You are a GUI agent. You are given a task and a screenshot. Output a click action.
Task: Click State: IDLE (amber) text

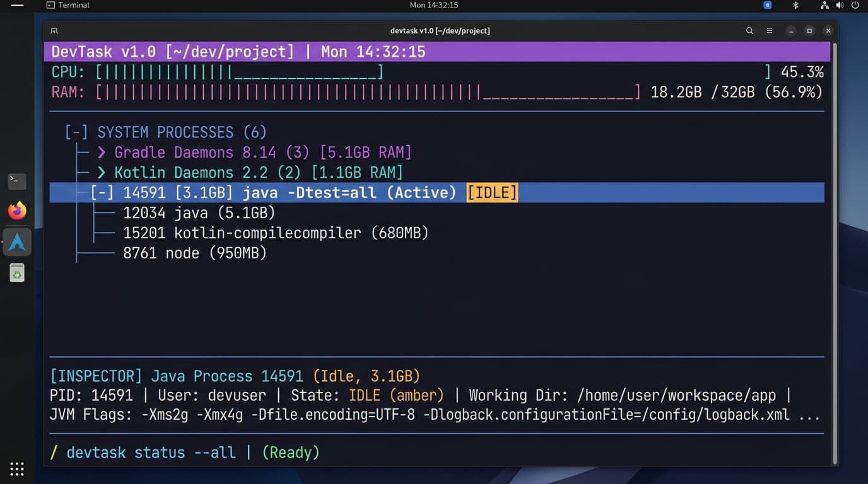(367, 396)
